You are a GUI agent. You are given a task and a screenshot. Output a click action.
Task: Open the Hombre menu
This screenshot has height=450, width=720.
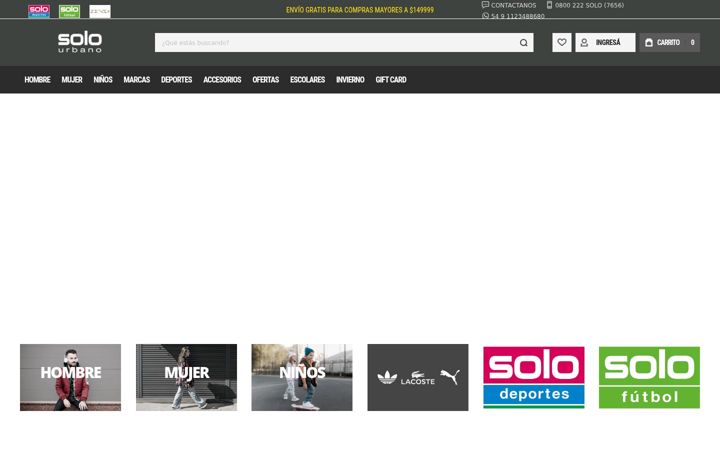click(x=37, y=79)
